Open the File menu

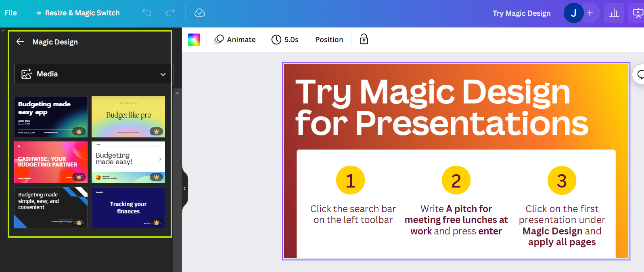click(11, 13)
